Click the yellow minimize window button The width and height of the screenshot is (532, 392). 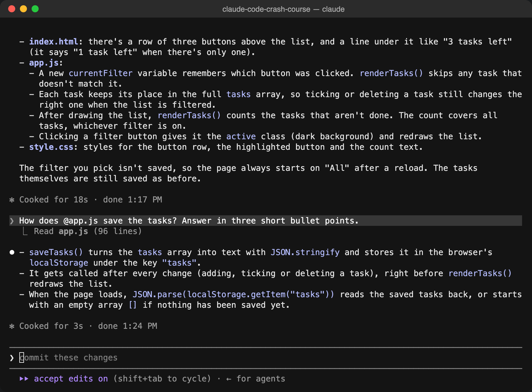tap(23, 9)
